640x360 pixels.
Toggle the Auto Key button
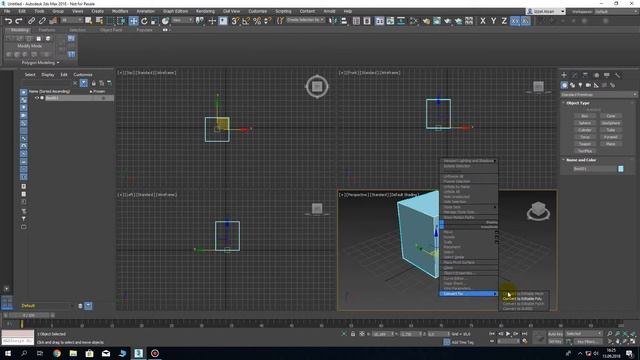[x=555, y=334]
